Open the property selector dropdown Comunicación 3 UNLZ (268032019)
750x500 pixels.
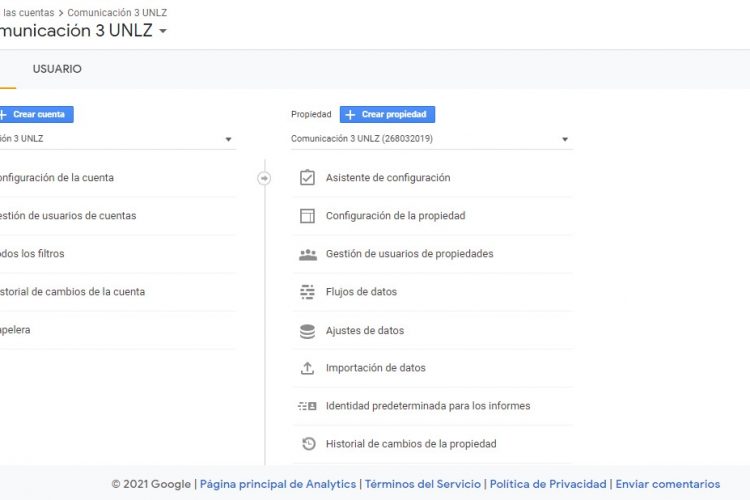[x=431, y=139]
